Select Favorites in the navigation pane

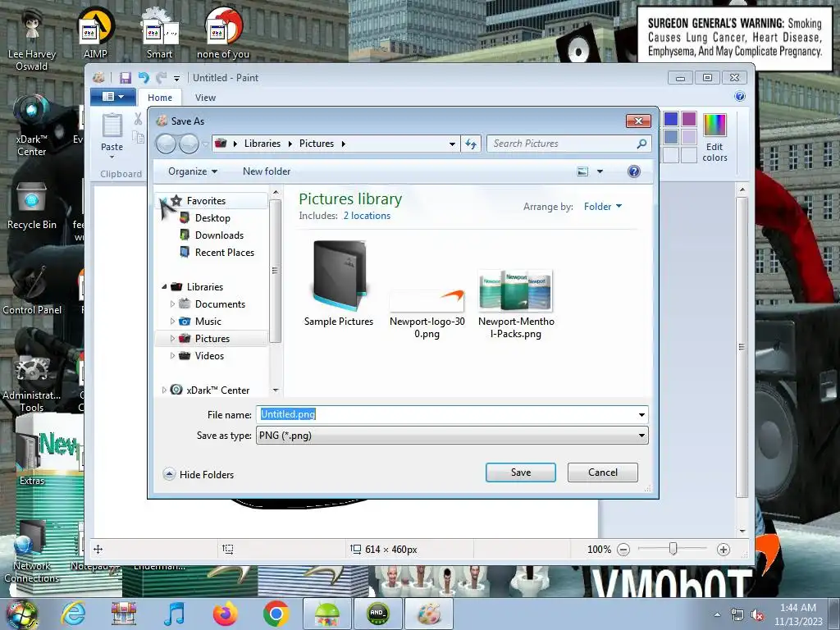point(206,201)
